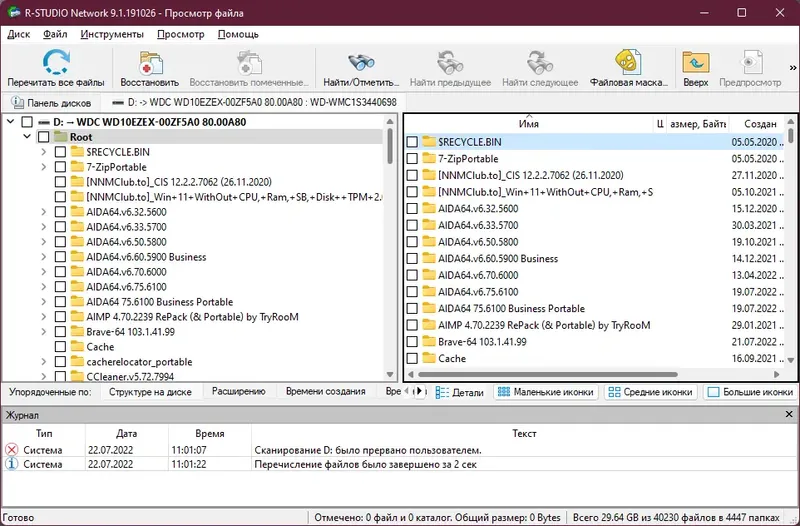Check the Root folder checkbox
The width and height of the screenshot is (800, 526).
click(43, 137)
